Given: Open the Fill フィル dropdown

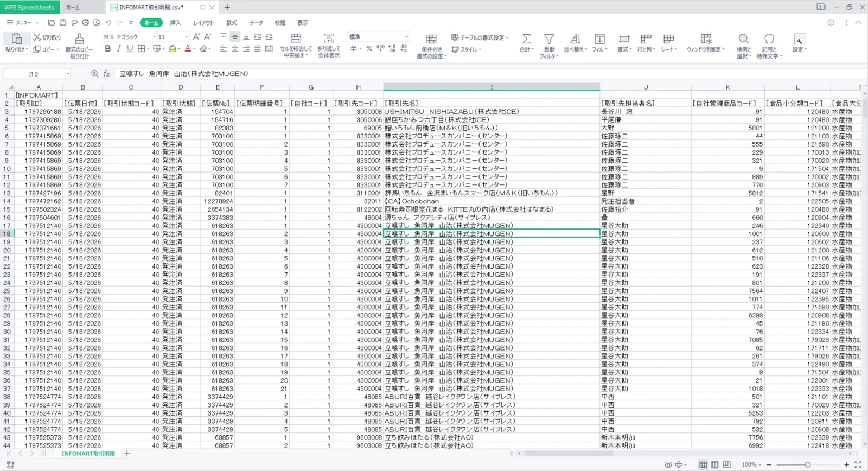Looking at the screenshot, I should click(599, 43).
